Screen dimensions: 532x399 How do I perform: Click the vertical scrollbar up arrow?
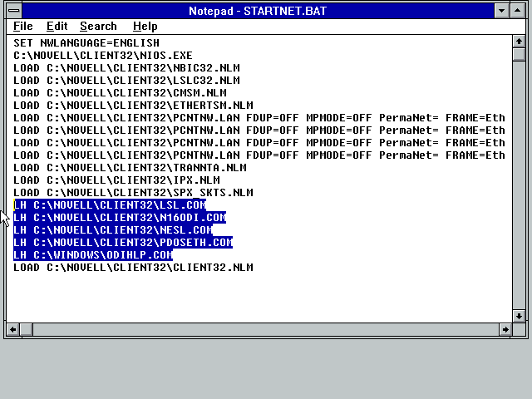[x=519, y=42]
